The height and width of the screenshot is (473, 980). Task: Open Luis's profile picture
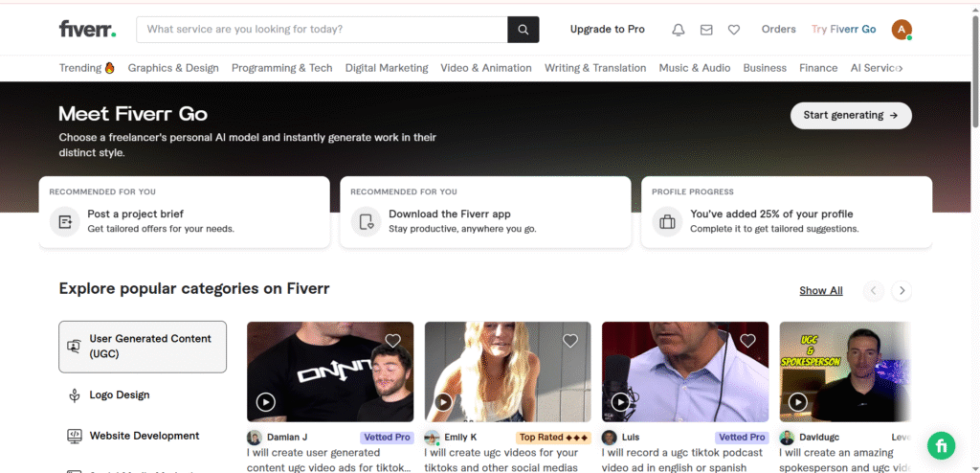610,438
